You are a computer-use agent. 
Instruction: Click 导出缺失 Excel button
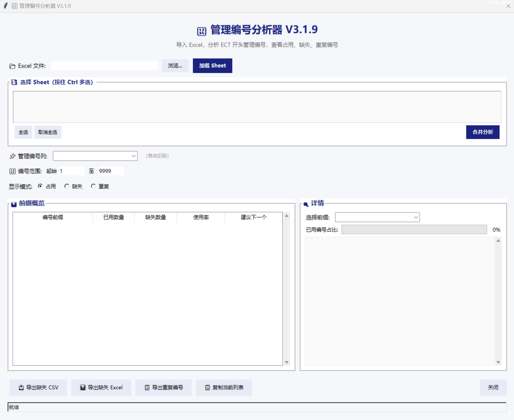coord(101,387)
